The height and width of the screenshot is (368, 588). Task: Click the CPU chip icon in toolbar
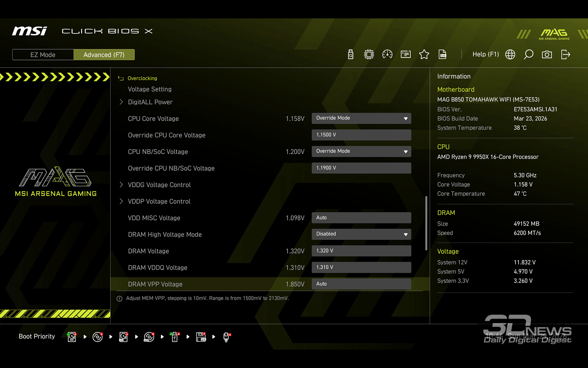click(369, 54)
